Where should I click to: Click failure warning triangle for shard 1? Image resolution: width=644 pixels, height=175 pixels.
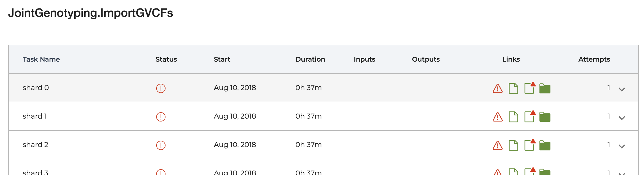[498, 117]
